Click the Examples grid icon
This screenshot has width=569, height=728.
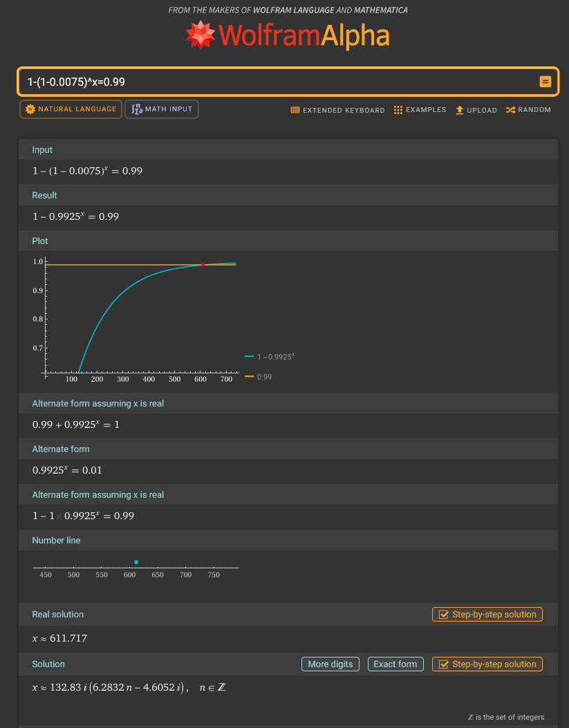[x=398, y=110]
